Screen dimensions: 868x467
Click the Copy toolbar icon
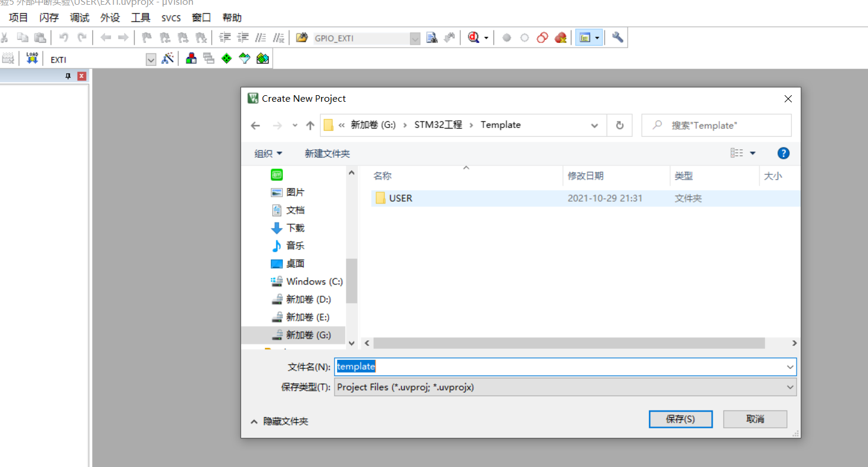[23, 37]
